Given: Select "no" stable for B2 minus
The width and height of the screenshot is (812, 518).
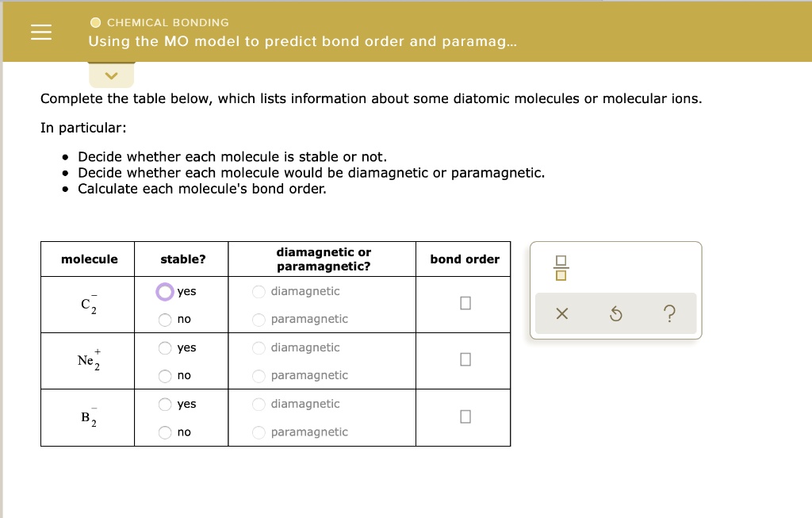Looking at the screenshot, I should coord(165,432).
